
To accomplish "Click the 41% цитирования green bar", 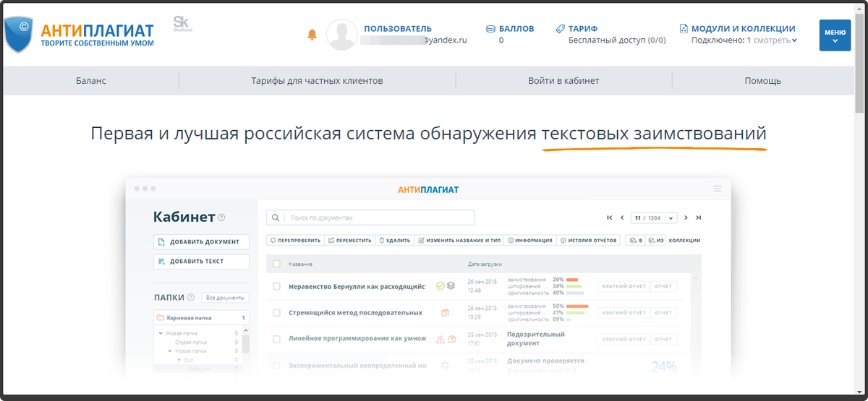I will coord(575,313).
